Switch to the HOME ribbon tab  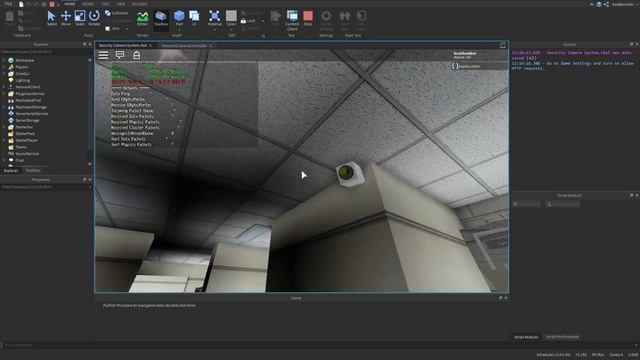(x=70, y=4)
